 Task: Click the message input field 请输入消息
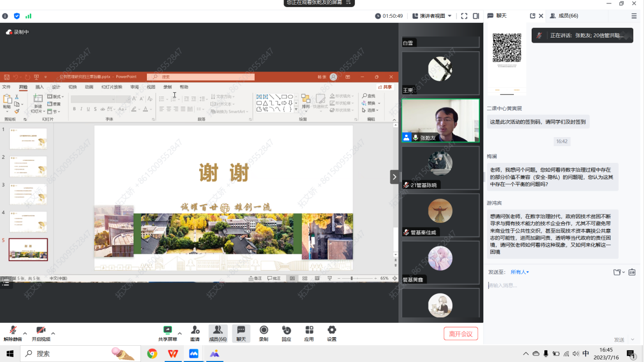coord(559,285)
